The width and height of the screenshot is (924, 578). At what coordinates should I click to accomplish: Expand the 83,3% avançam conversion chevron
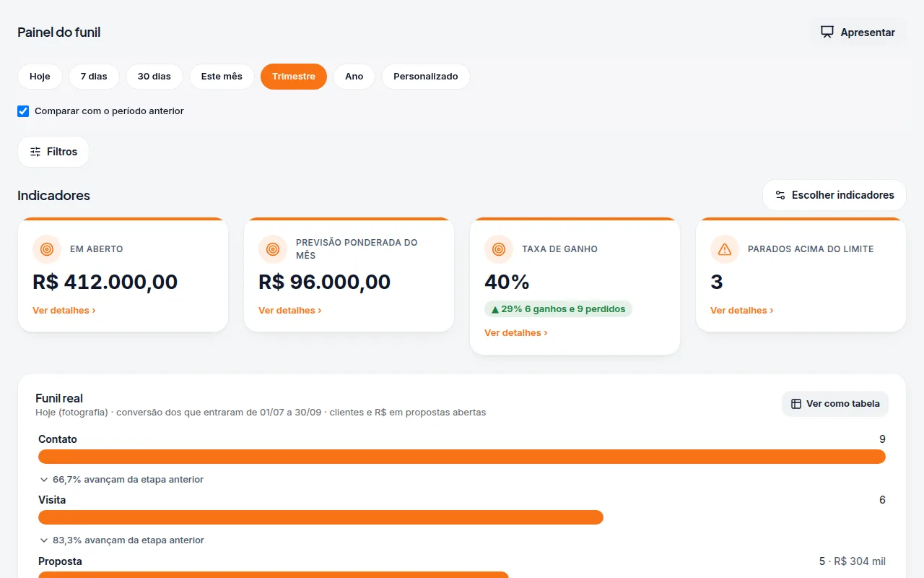(x=44, y=540)
